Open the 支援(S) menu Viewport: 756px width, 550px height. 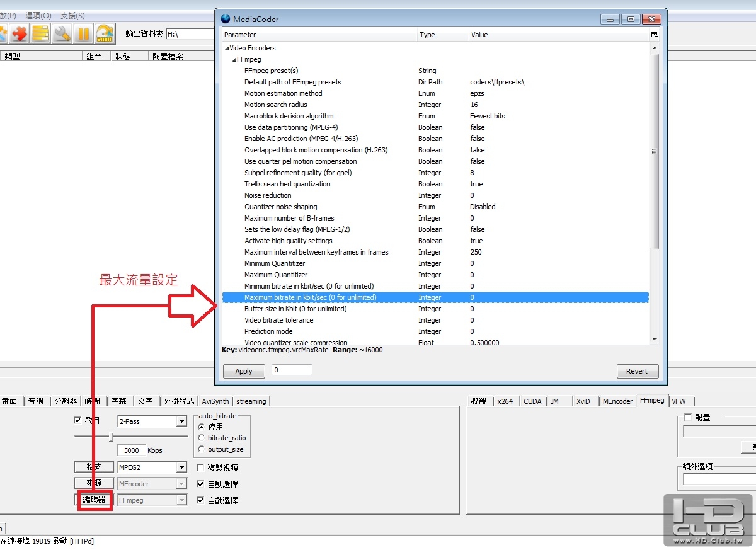(72, 15)
